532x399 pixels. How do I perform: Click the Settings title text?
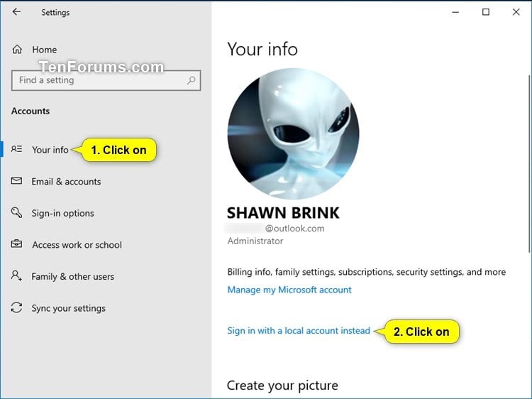click(55, 13)
